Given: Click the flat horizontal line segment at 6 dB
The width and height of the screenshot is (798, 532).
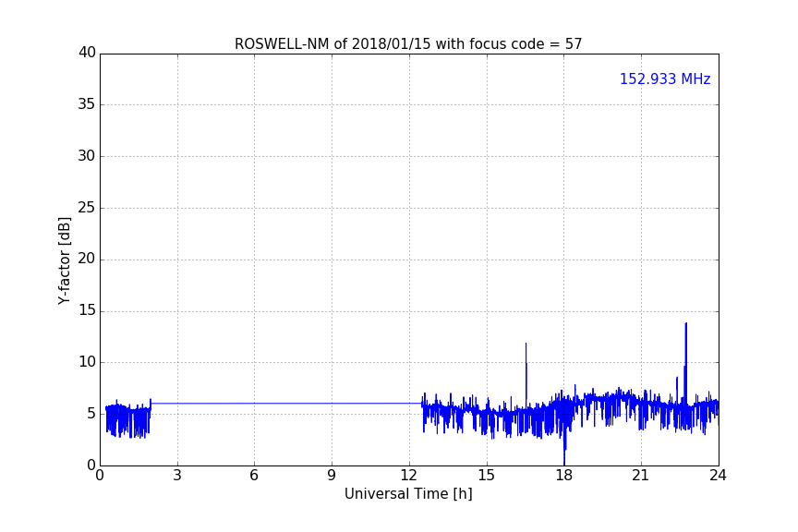Looking at the screenshot, I should click(286, 404).
